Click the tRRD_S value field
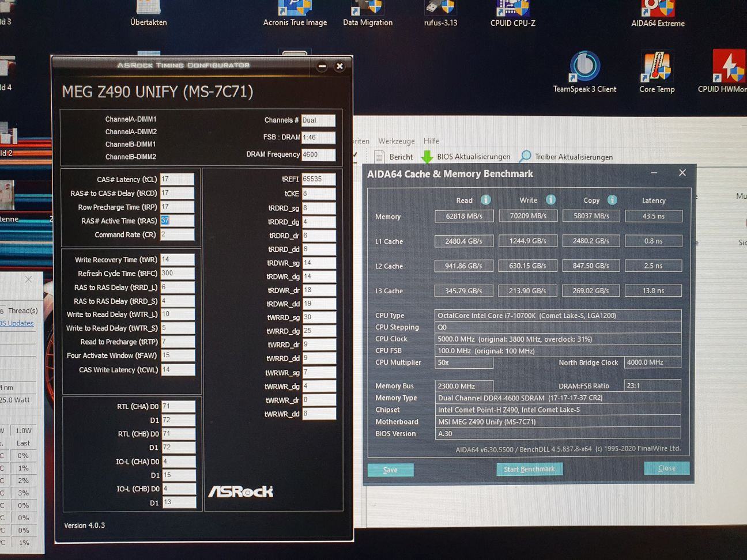747x560 pixels. [x=178, y=301]
